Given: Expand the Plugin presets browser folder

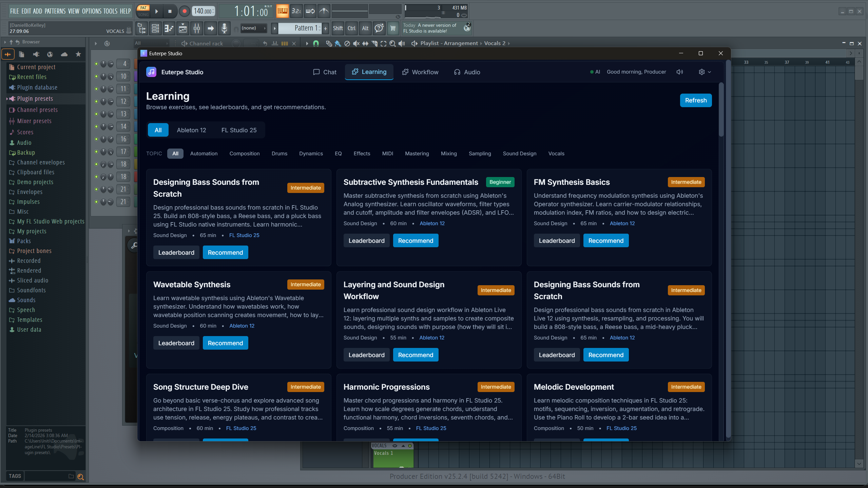Looking at the screenshot, I should click(35, 99).
